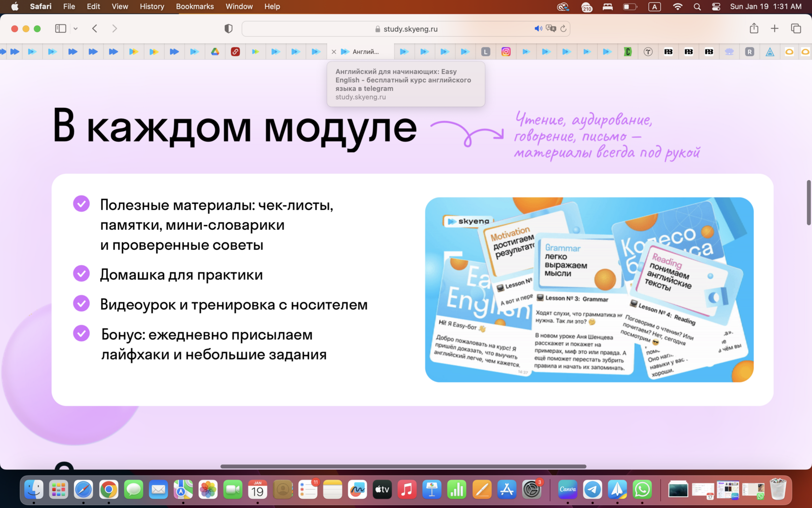This screenshot has height=508, width=812.
Task: Open the History menu
Action: click(x=152, y=6)
